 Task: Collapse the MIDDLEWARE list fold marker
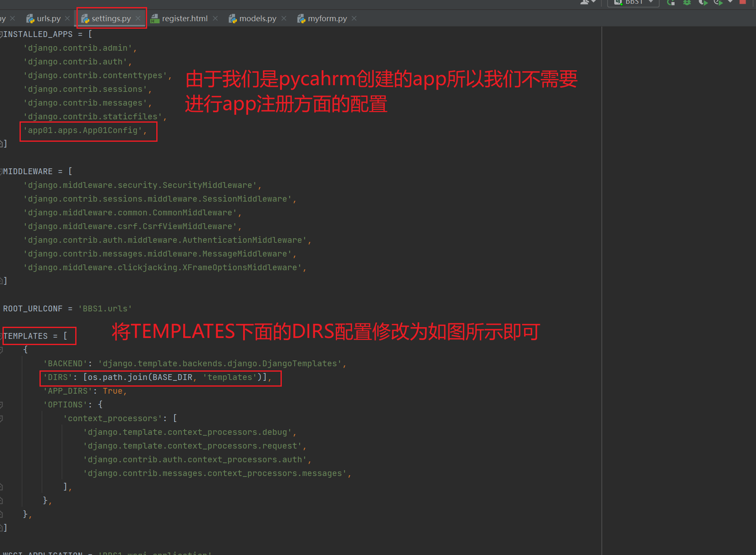click(x=1, y=171)
